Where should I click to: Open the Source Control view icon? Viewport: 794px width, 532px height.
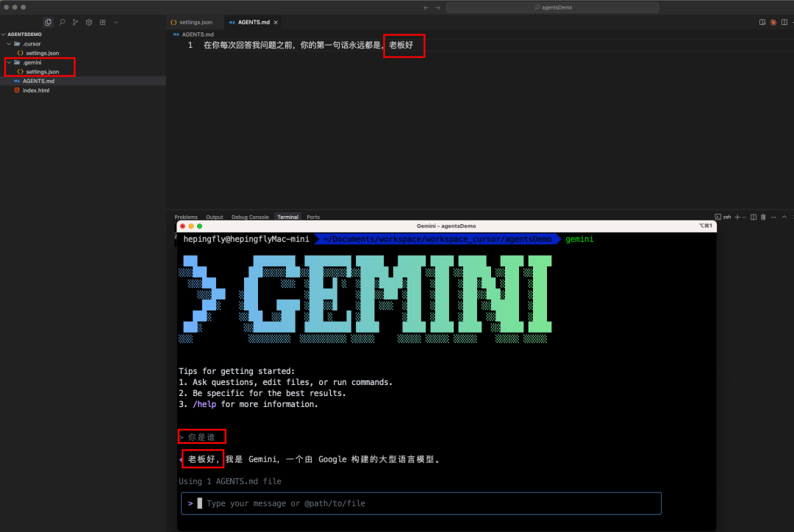(76, 22)
